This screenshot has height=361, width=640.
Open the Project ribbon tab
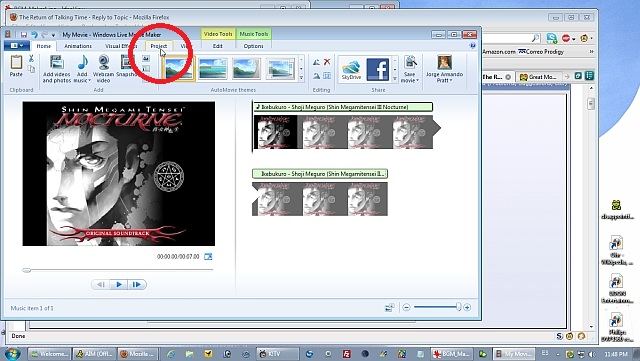pos(158,46)
